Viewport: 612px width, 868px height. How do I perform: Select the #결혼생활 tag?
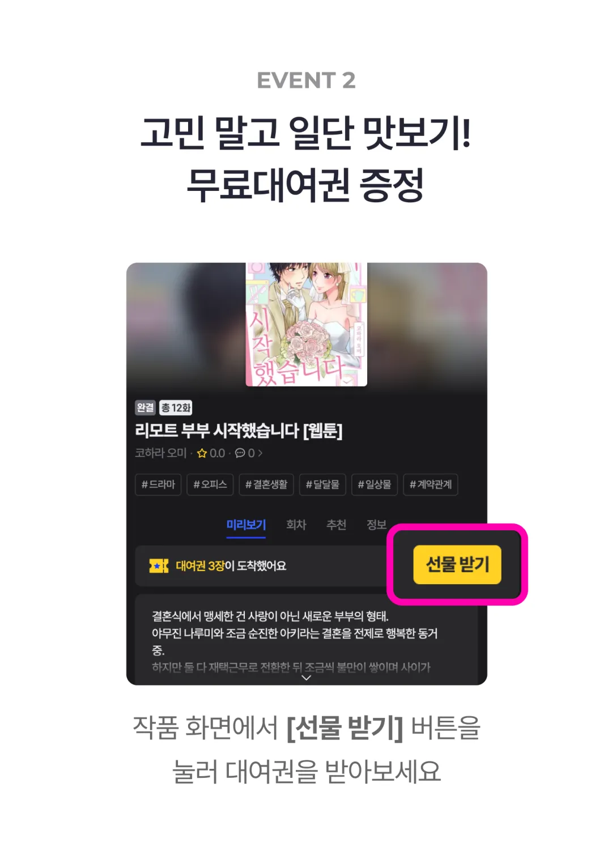click(266, 484)
